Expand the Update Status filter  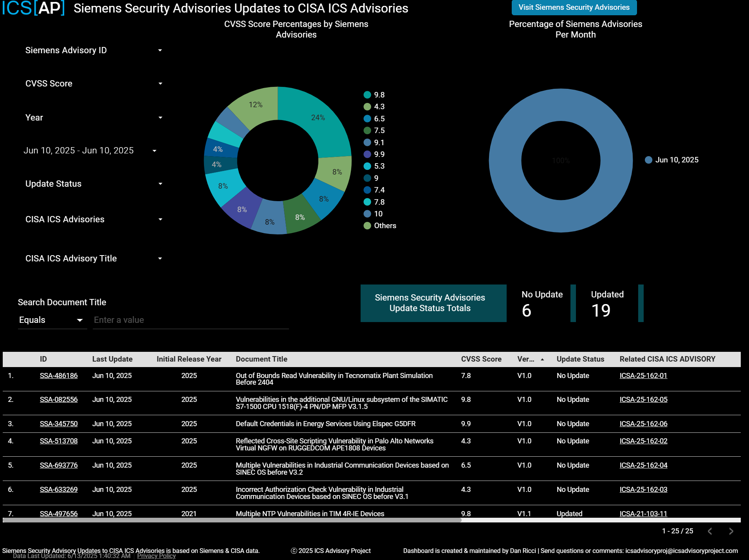94,184
